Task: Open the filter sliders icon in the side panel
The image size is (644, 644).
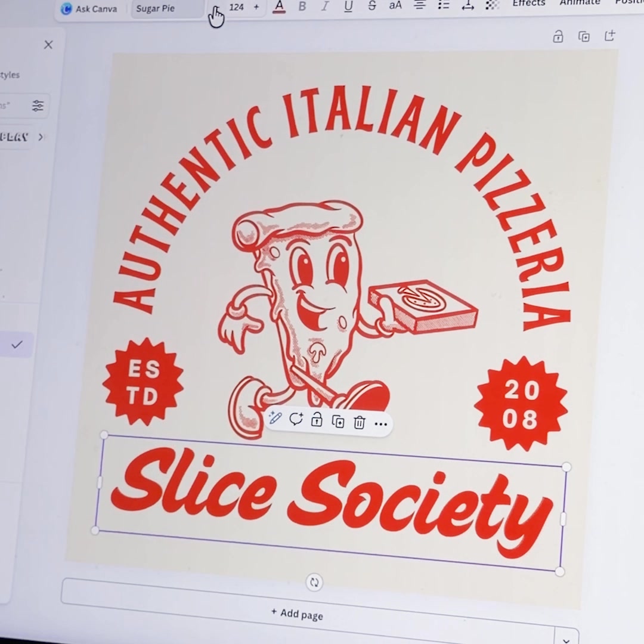Action: [x=38, y=106]
